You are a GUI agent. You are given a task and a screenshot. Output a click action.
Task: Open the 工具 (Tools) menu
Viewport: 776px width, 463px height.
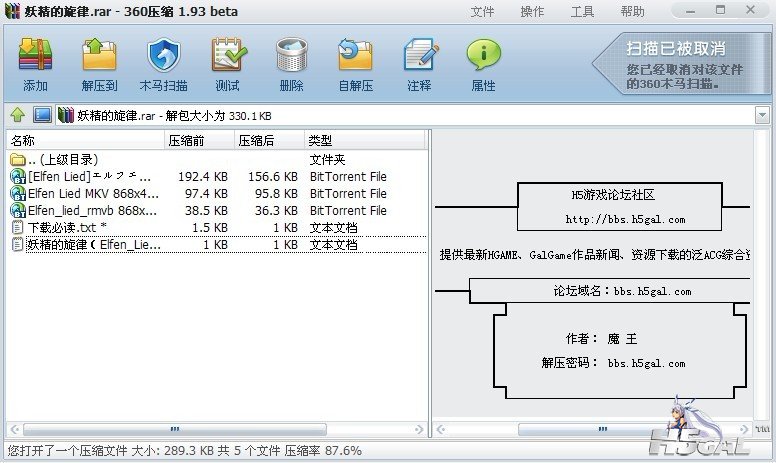[582, 12]
